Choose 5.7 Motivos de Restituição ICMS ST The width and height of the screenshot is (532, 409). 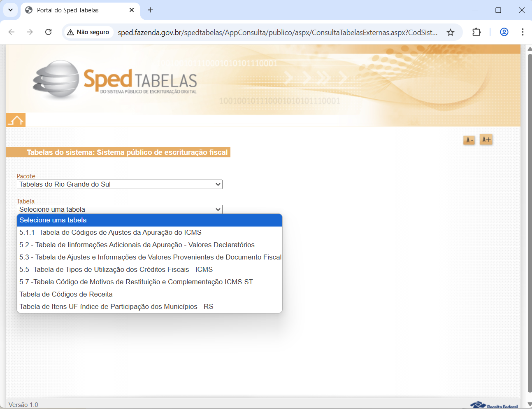150,282
